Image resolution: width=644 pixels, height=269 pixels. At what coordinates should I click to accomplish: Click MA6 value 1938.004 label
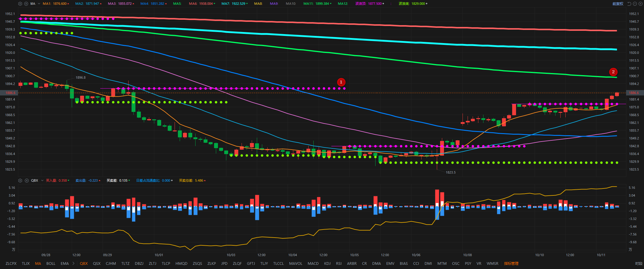pos(202,4)
